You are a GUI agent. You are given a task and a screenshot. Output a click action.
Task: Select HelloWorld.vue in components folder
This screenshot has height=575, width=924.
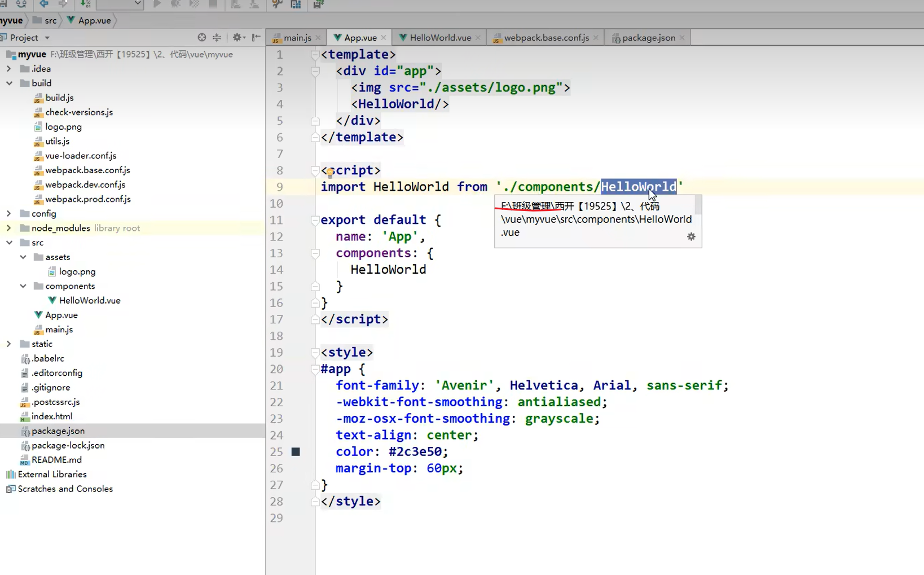click(x=90, y=301)
